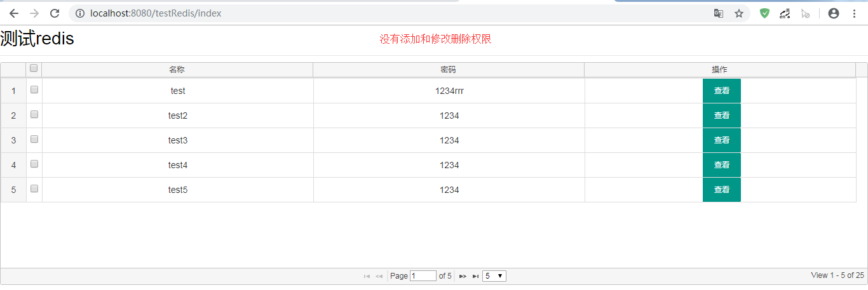Screen dimensions: 868x290
Task: Select the name cell test2
Action: (x=178, y=115)
